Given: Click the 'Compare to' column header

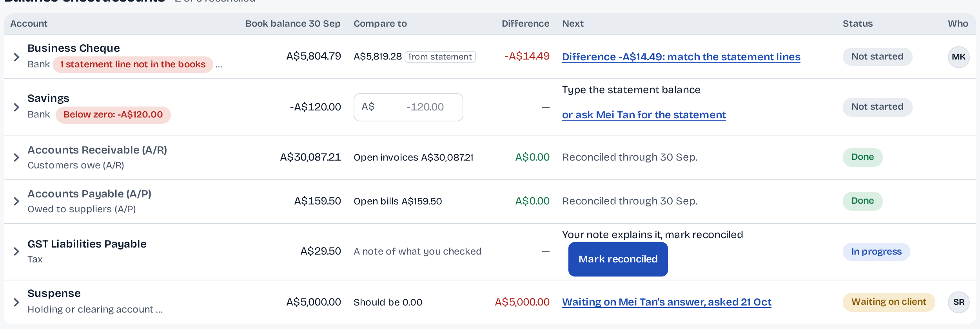Looking at the screenshot, I should click(380, 24).
